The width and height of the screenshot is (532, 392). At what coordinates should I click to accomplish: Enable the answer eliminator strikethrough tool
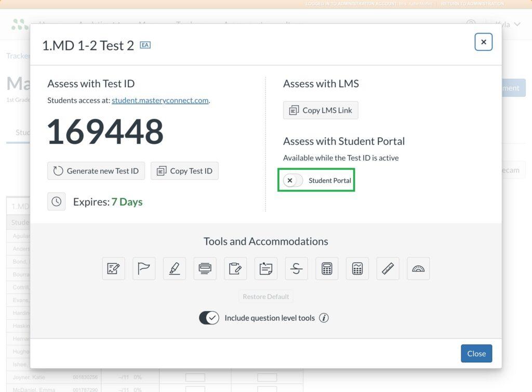[296, 268]
